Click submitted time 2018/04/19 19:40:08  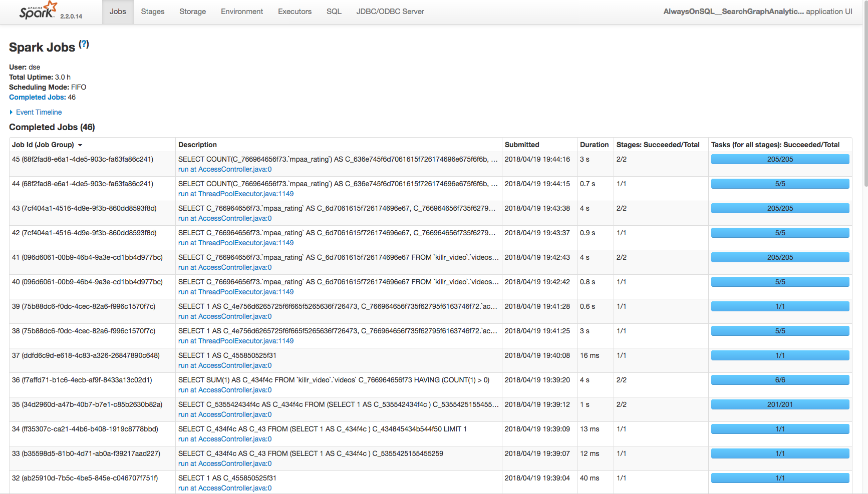point(537,355)
